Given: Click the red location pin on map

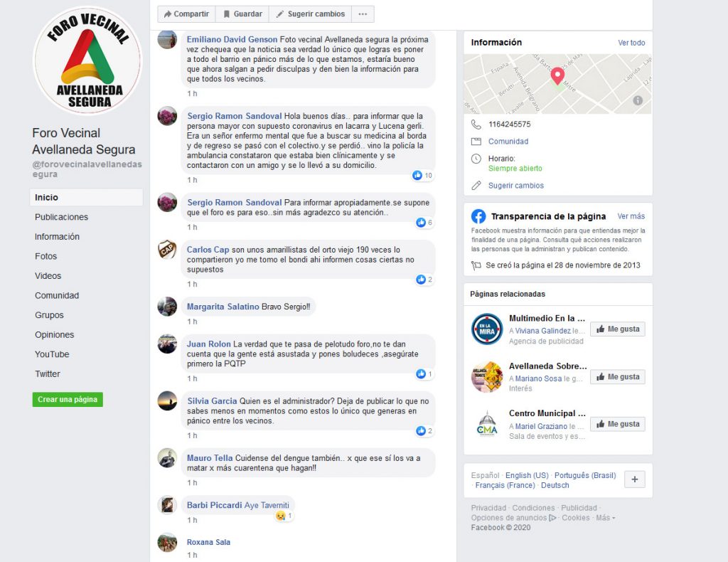Looking at the screenshot, I should click(x=557, y=75).
